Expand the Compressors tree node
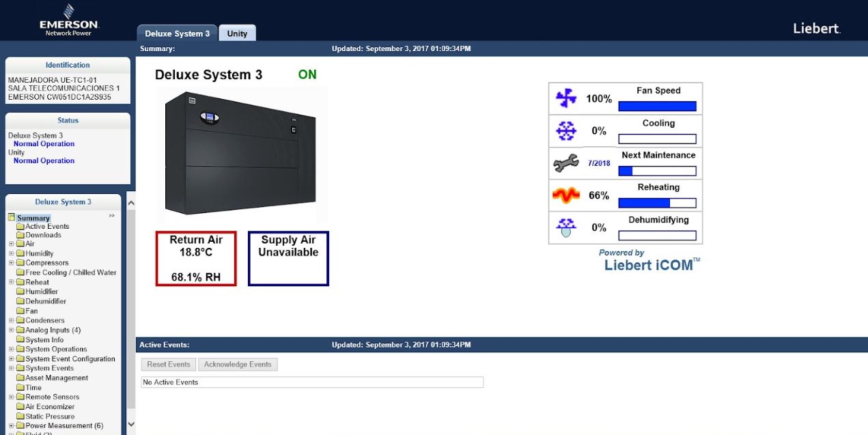Viewport: 868px width, 435px height. 12,263
